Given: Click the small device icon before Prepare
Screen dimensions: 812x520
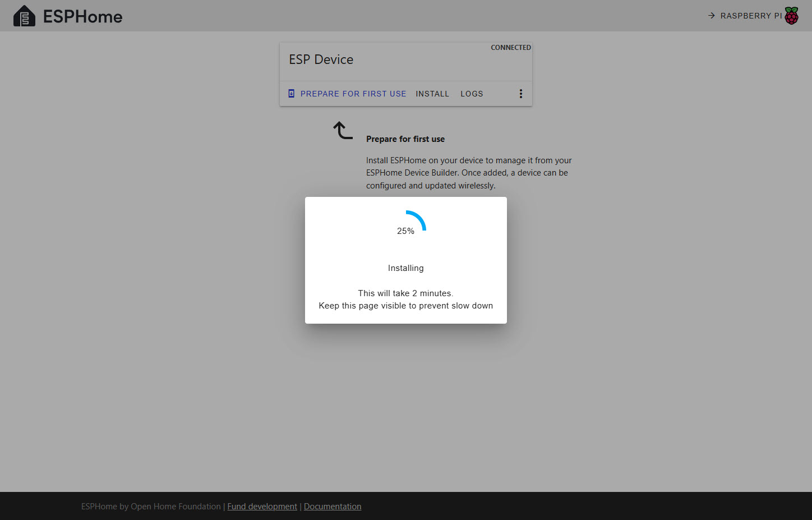Looking at the screenshot, I should [291, 94].
